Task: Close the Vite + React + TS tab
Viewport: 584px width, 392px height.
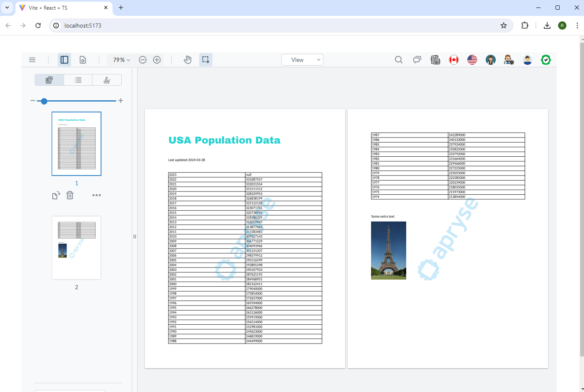Action: pos(106,8)
